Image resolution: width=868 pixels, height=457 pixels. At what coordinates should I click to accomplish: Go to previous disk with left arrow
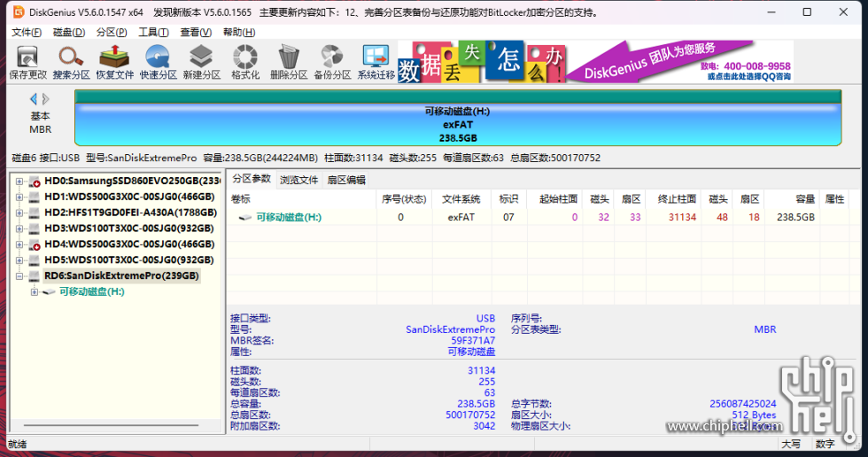[34, 99]
